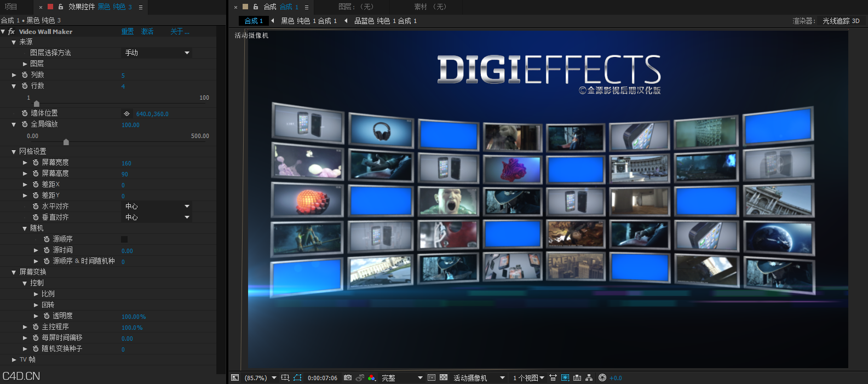Toggle fast previews icon
The height and width of the screenshot is (384, 868).
click(x=565, y=378)
